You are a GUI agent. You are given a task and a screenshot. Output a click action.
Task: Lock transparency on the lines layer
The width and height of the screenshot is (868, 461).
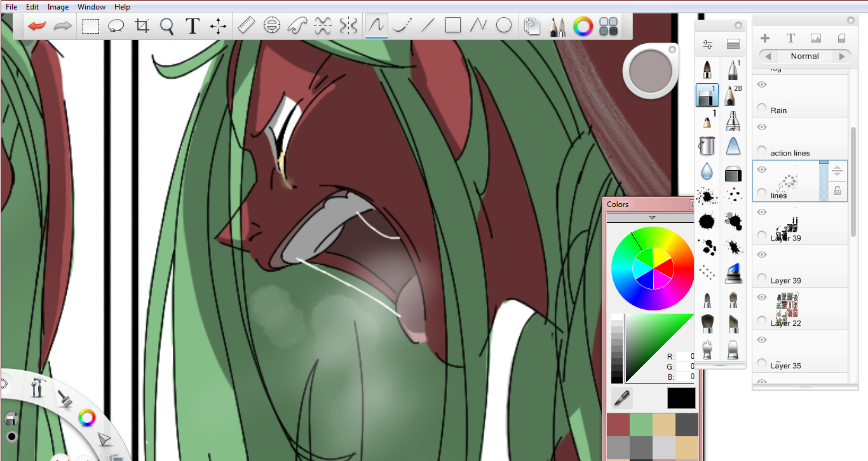[837, 190]
